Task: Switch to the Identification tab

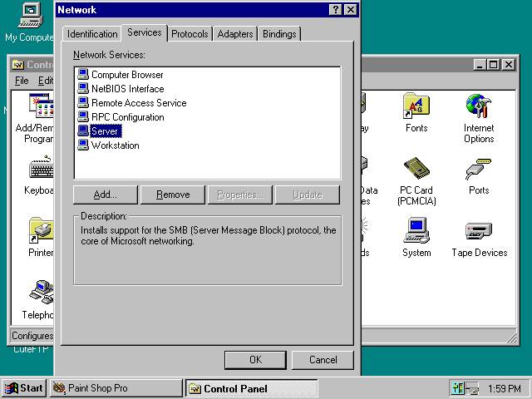Action: tap(92, 34)
